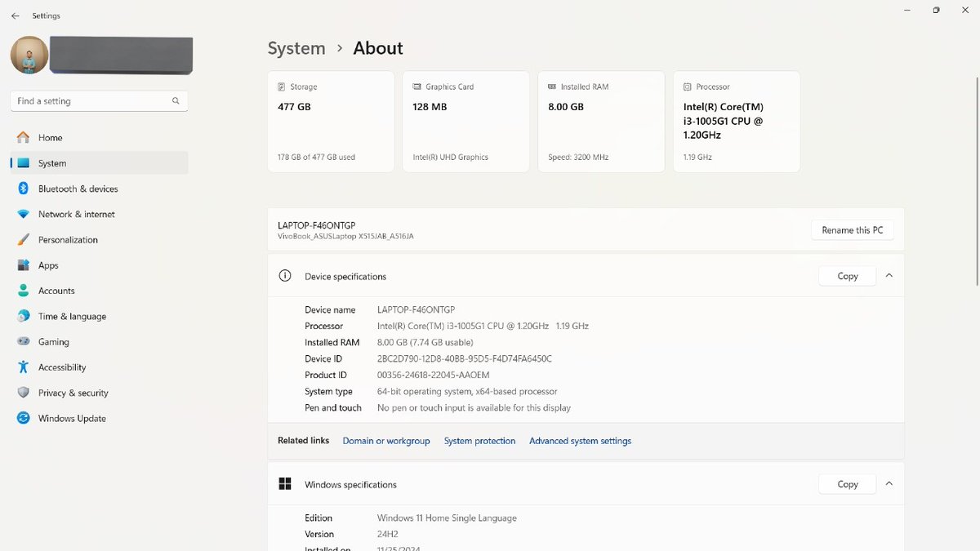This screenshot has height=551, width=980.
Task: Click the System type 64-bit value
Action: click(x=467, y=391)
